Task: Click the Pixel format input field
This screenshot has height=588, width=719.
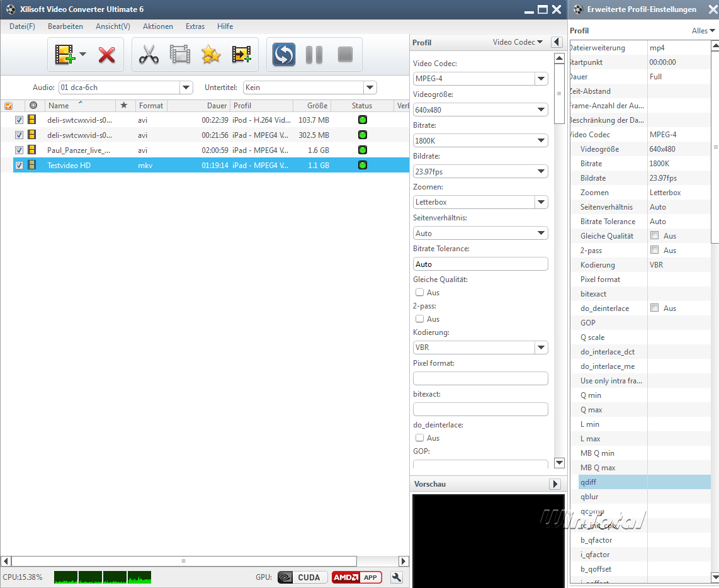Action: pyautogui.click(x=480, y=378)
